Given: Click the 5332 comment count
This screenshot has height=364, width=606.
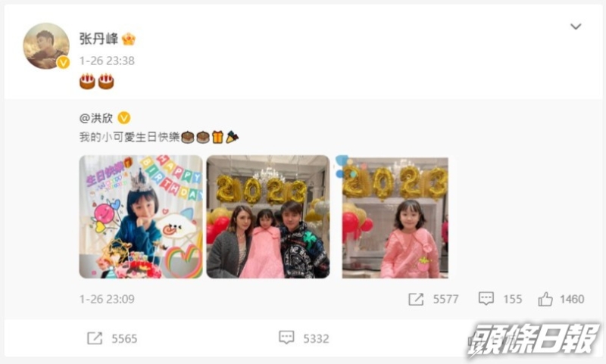Looking at the screenshot, I should [316, 338].
